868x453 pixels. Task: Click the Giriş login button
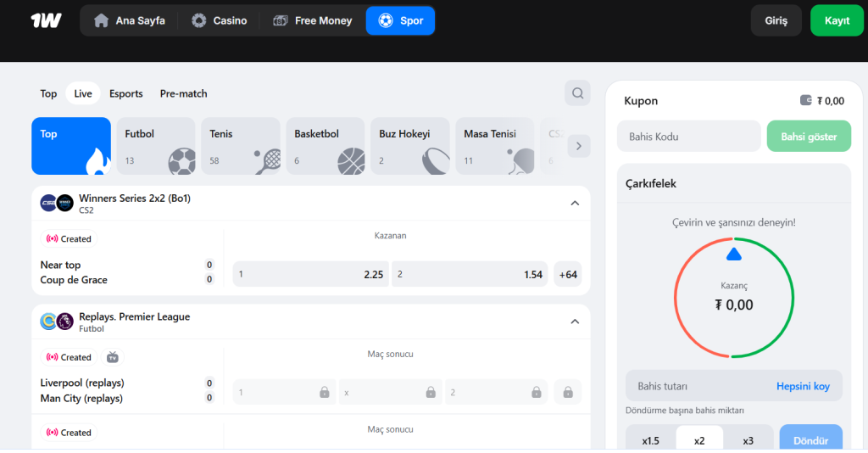[776, 20]
